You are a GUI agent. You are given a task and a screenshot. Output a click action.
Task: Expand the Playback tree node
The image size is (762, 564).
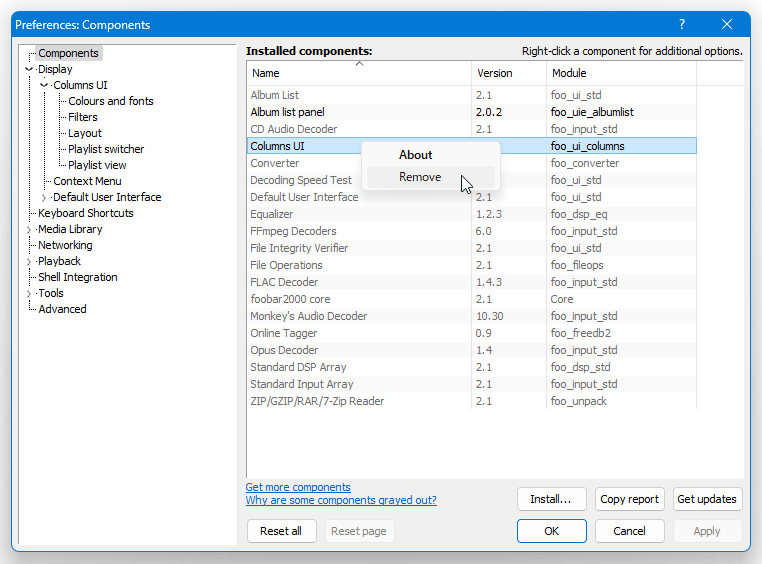(x=29, y=262)
